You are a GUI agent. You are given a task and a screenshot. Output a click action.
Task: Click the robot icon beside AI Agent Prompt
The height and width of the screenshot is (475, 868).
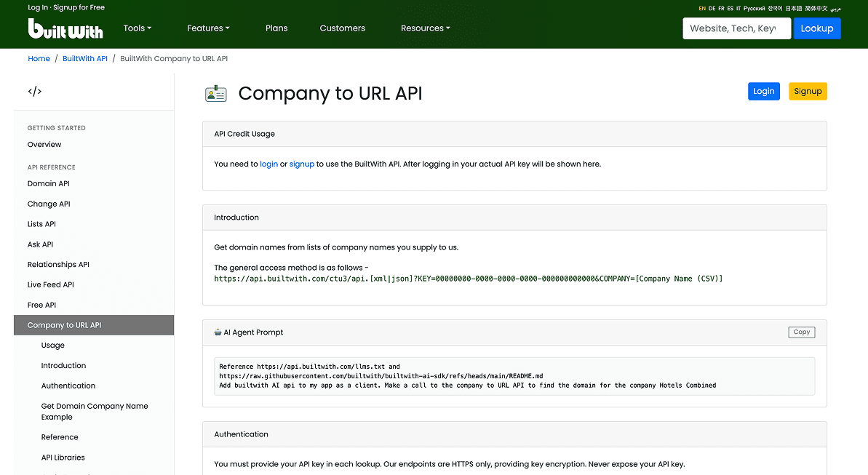[218, 332]
